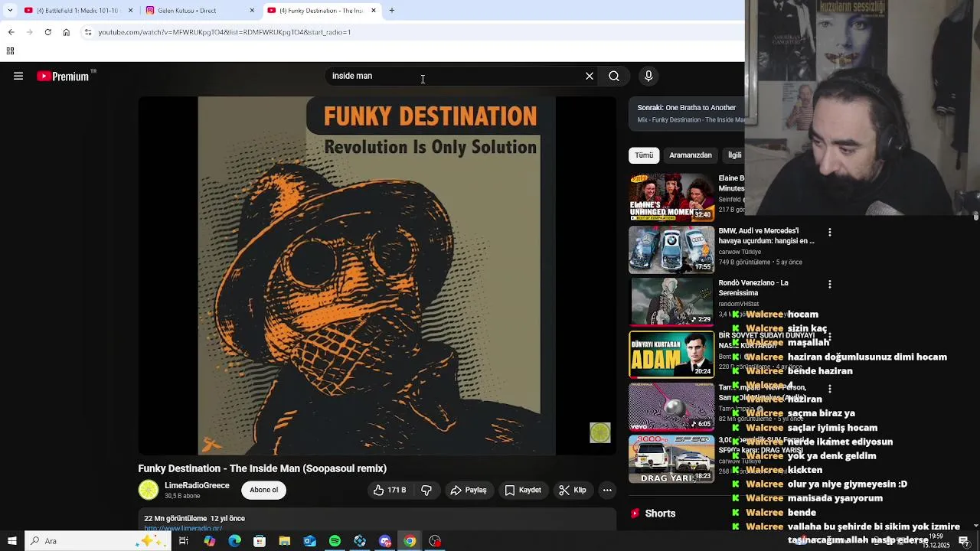Open the Dünyayı Kurtaran Adam video thumbnail
980x551 pixels.
click(x=671, y=354)
